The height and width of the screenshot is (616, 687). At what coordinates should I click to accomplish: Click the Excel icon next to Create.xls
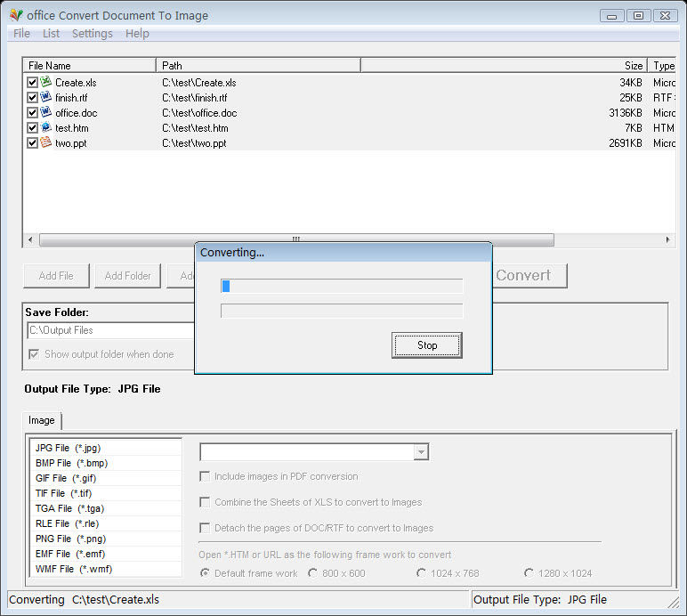(46, 82)
